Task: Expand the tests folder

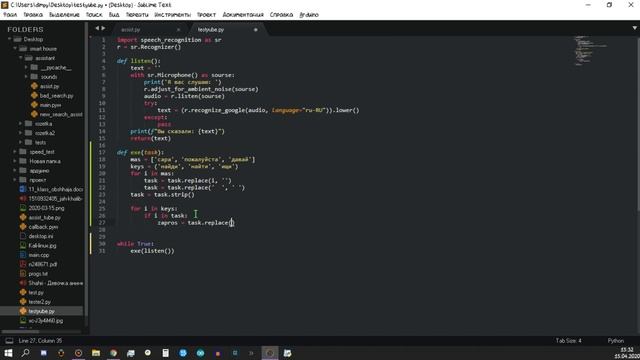Action: (x=21, y=142)
